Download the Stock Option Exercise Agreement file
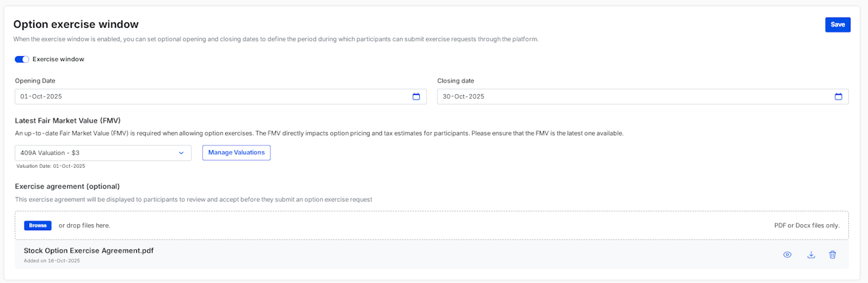The image size is (868, 283). tap(811, 255)
